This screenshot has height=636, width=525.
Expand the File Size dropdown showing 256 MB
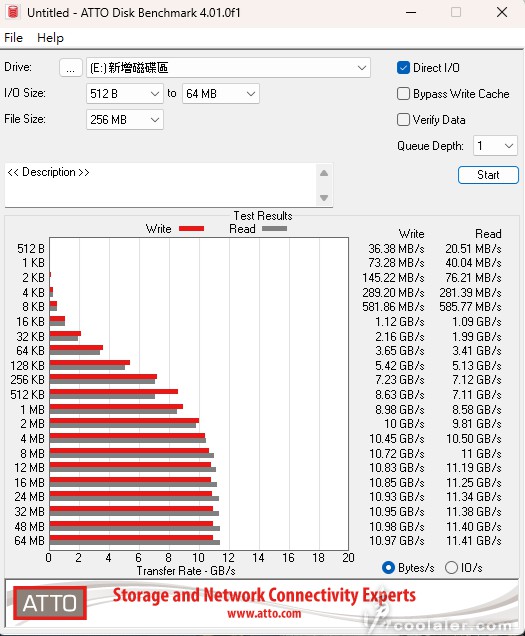[x=125, y=120]
